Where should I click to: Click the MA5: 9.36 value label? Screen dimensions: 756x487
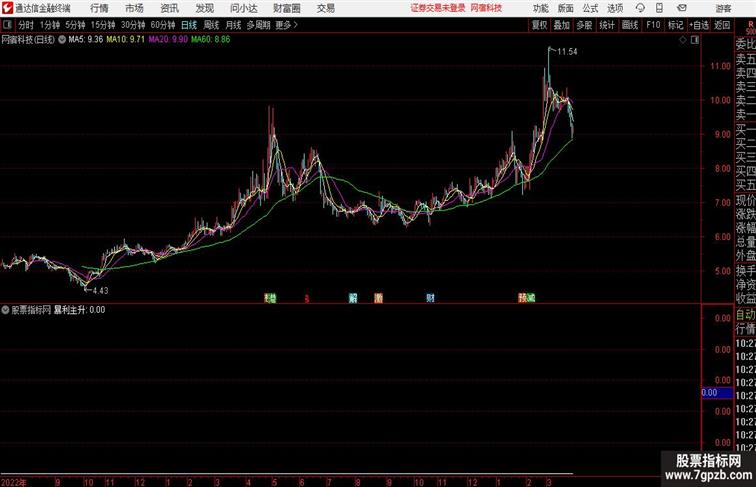pyautogui.click(x=85, y=40)
